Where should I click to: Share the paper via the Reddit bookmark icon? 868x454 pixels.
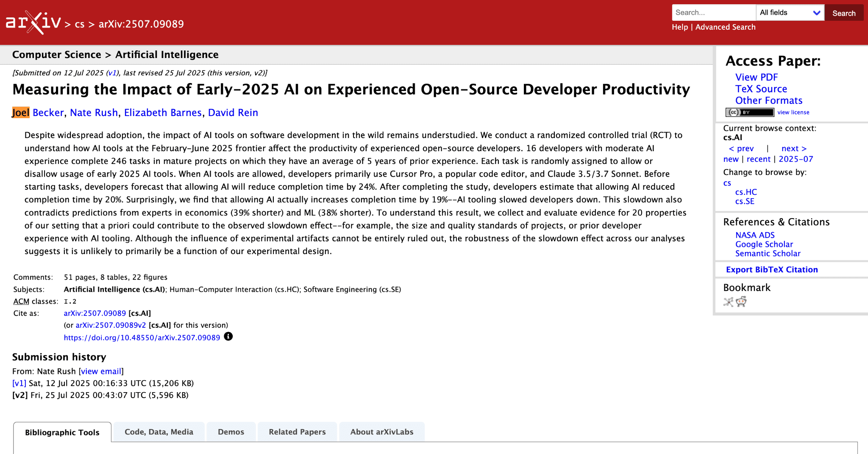click(740, 302)
